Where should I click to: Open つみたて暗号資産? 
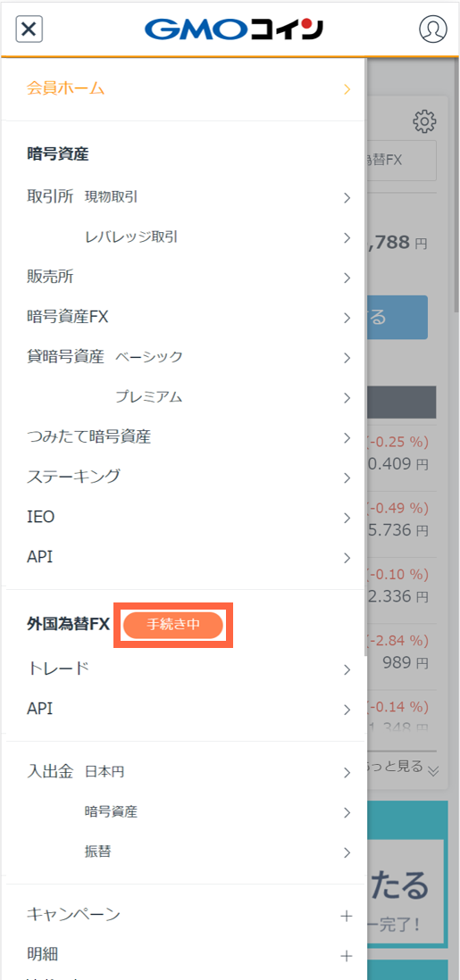click(184, 437)
